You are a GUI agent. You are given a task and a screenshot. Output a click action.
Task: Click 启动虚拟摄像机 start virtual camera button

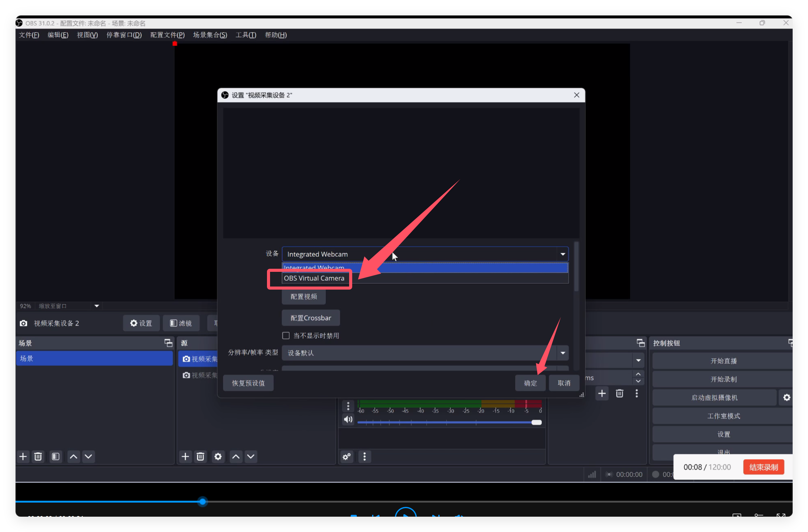pyautogui.click(x=715, y=397)
